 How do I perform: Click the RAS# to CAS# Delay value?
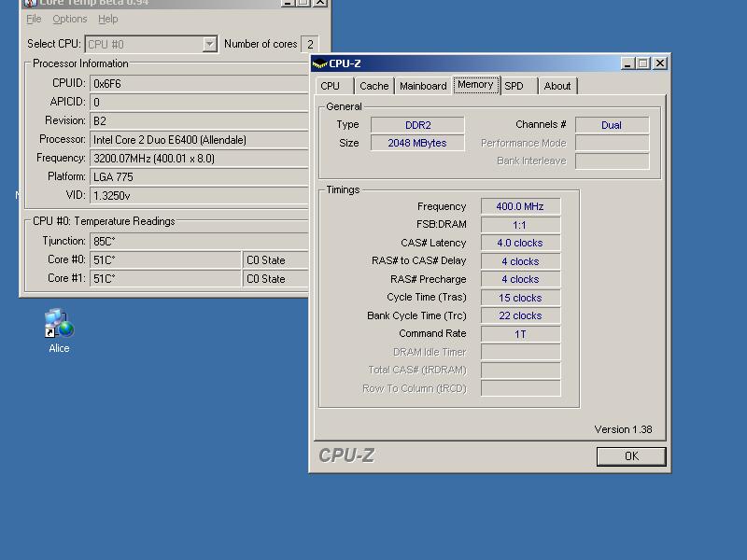pyautogui.click(x=520, y=261)
